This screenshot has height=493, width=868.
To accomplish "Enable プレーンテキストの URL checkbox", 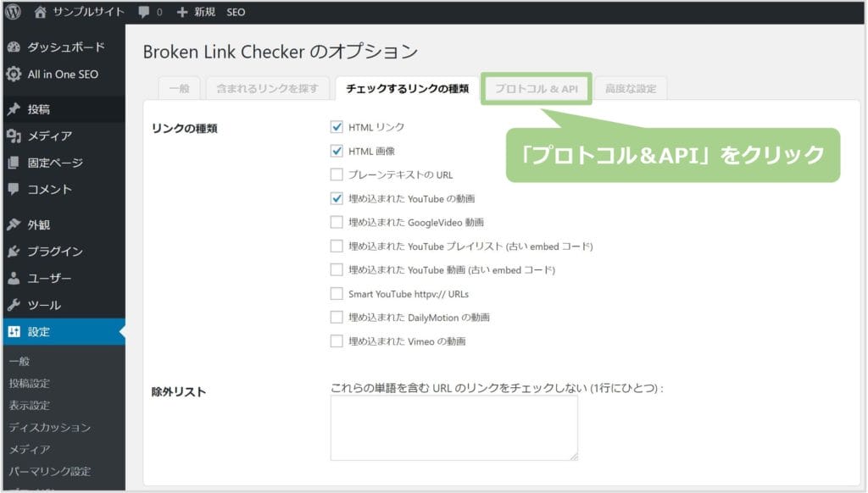I will 337,175.
